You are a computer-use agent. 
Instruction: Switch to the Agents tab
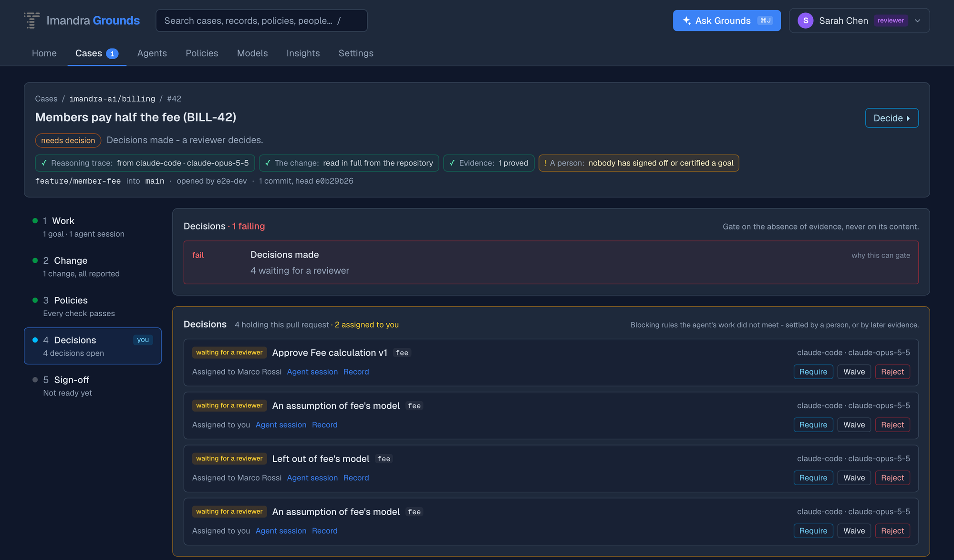(x=152, y=53)
